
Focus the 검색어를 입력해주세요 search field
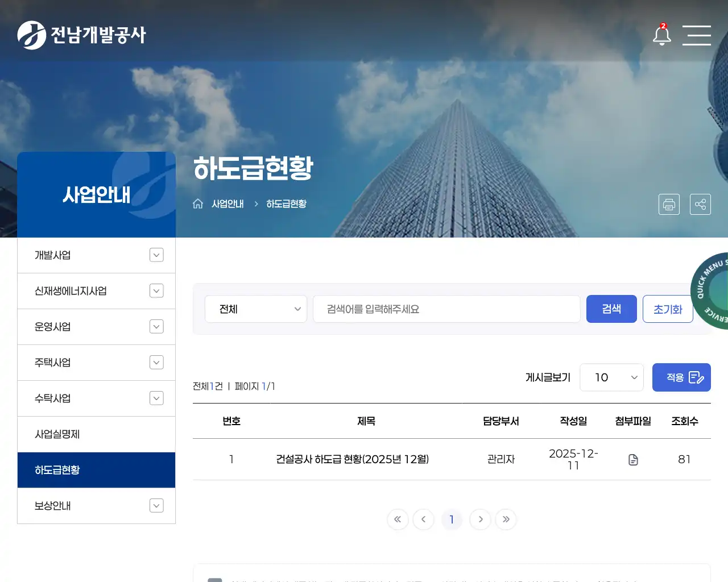pyautogui.click(x=446, y=309)
